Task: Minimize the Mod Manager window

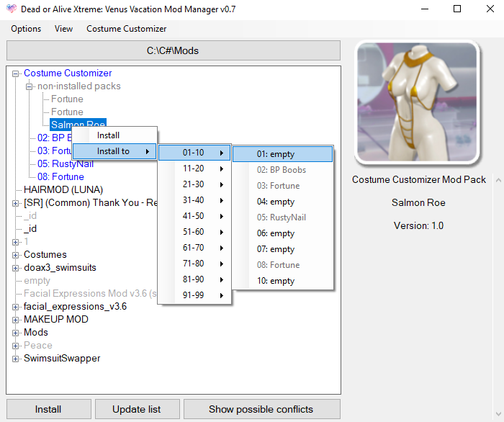Action: [x=425, y=9]
